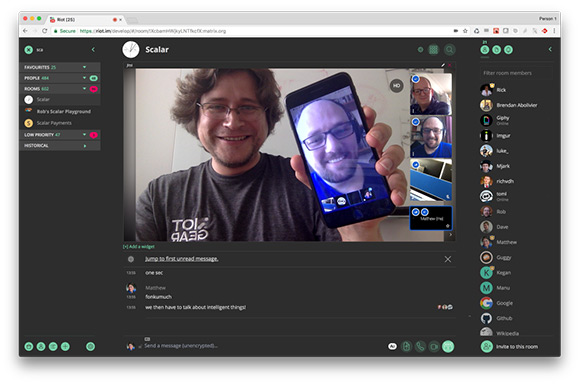Select third video thumbnail showing desk
The image size is (580, 384).
pos(431,180)
